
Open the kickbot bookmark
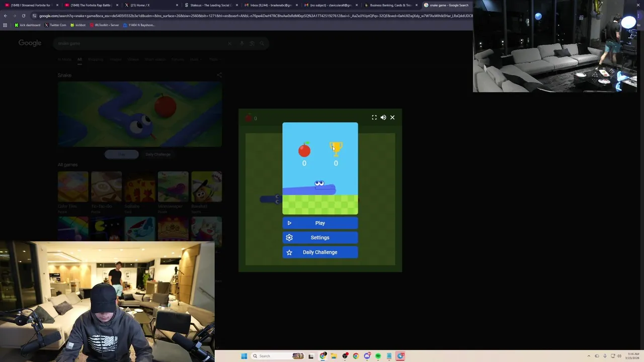pyautogui.click(x=78, y=25)
